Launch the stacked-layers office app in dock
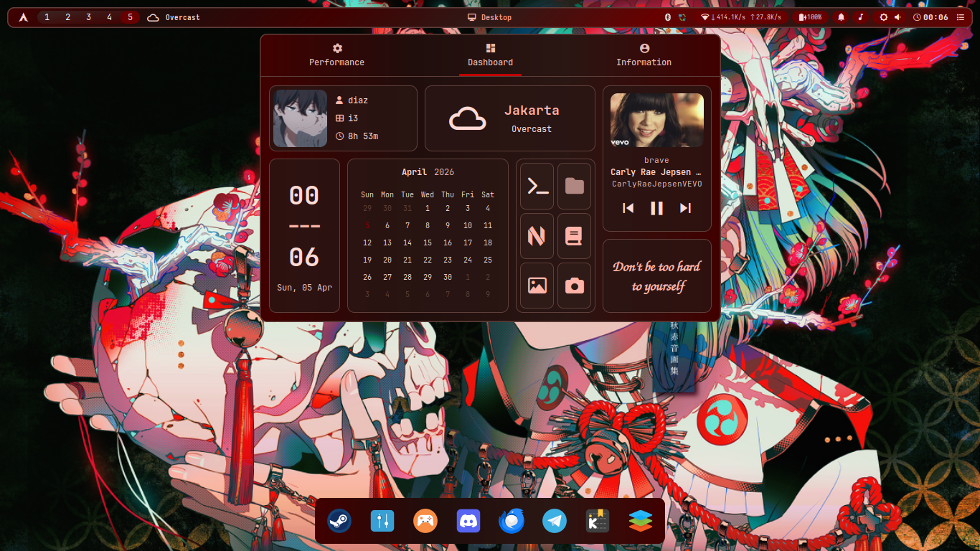The image size is (980, 551). [641, 521]
